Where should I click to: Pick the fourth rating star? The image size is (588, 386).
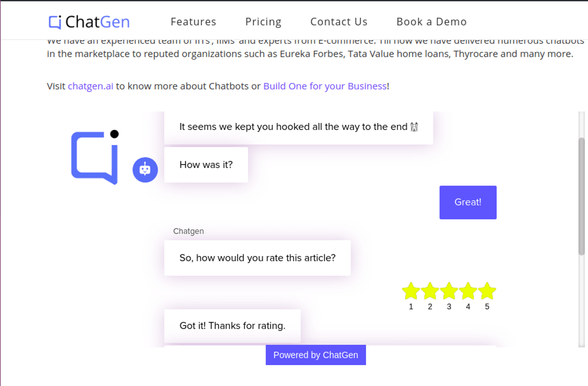point(468,291)
